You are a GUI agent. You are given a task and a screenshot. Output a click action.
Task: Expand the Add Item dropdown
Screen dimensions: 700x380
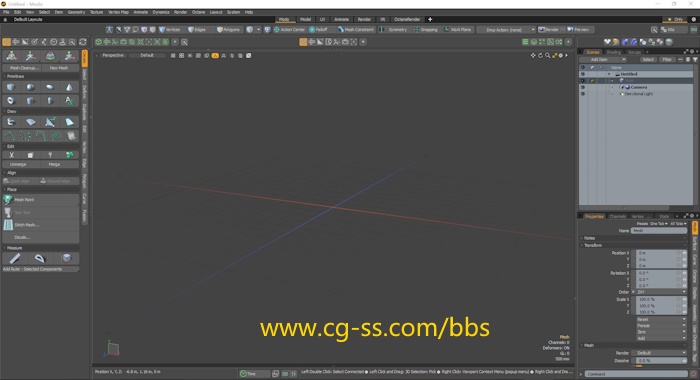(x=603, y=59)
